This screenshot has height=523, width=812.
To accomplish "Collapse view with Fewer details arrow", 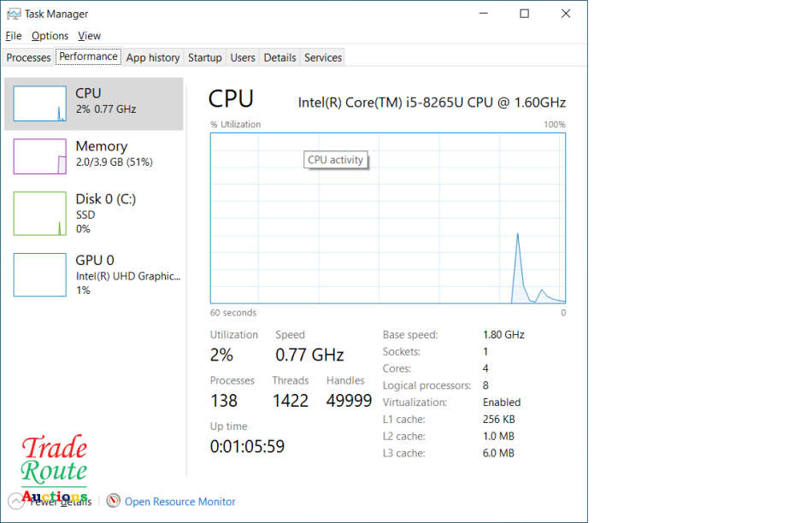I will 15,502.
